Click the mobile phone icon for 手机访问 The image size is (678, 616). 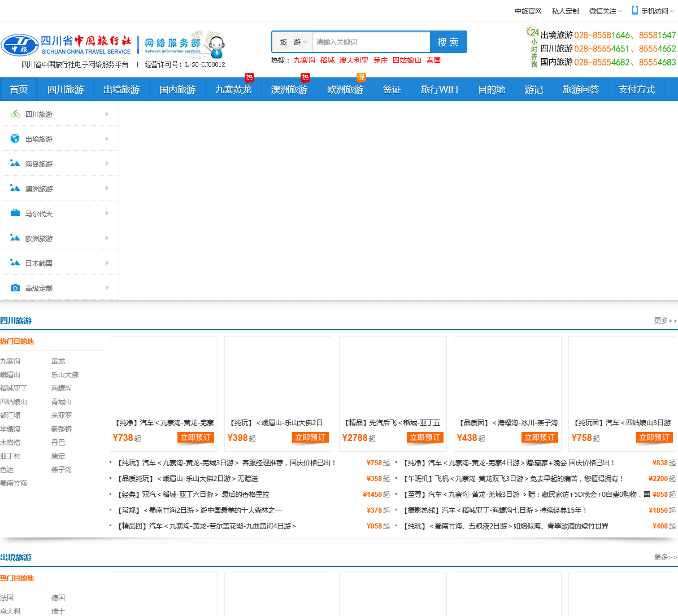(635, 11)
